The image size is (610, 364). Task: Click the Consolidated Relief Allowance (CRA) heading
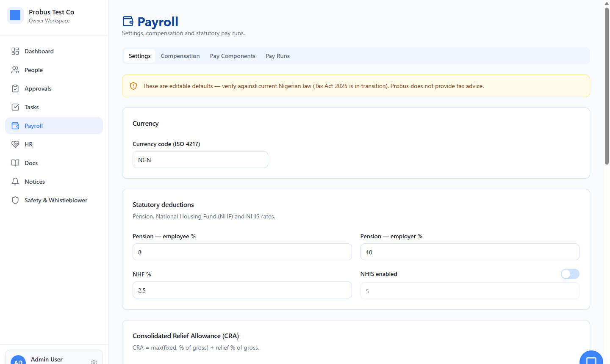[186, 336]
